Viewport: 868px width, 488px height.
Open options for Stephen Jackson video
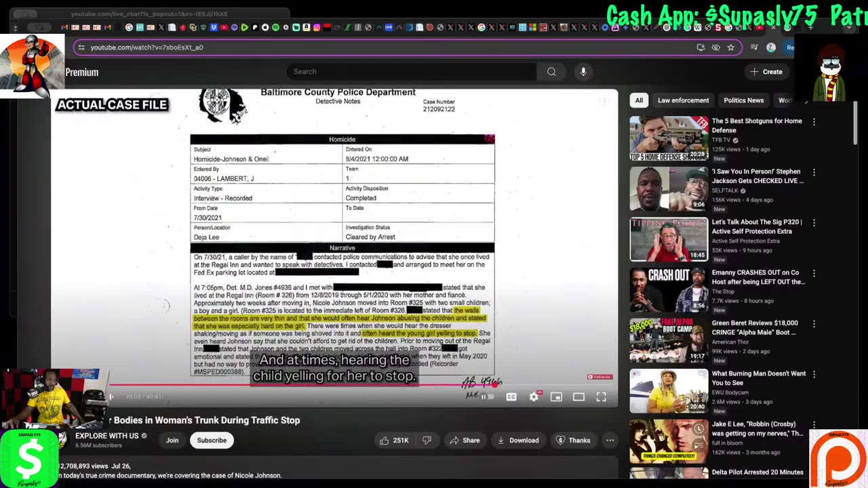pyautogui.click(x=814, y=172)
